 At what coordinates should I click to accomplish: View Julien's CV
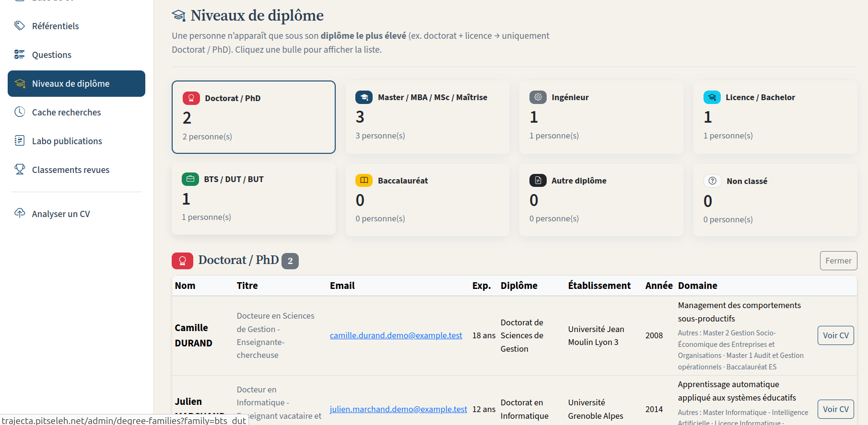[x=835, y=409]
